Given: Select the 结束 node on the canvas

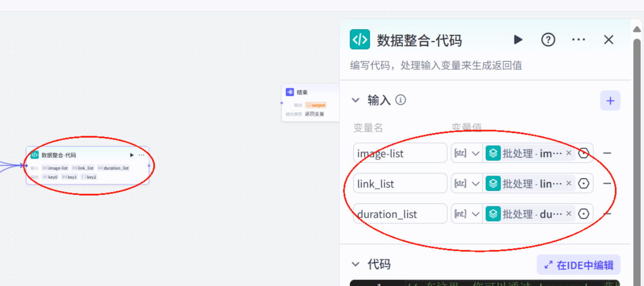Looking at the screenshot, I should pos(303,92).
